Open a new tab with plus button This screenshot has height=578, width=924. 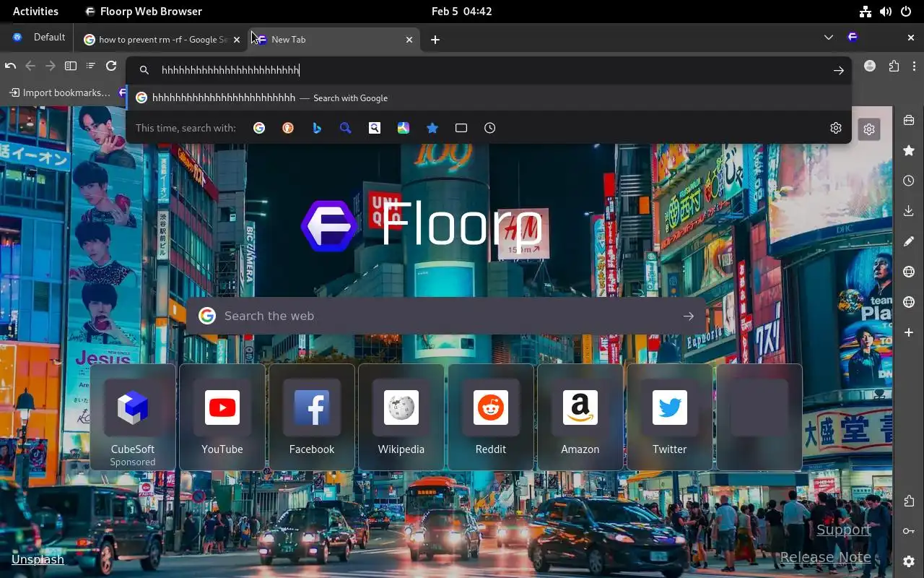pos(435,40)
